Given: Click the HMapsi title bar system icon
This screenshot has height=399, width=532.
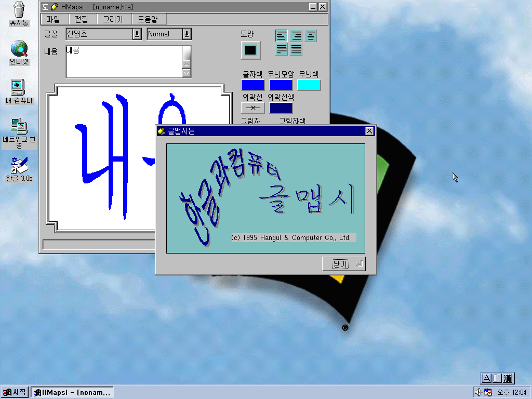Looking at the screenshot, I should [x=45, y=7].
